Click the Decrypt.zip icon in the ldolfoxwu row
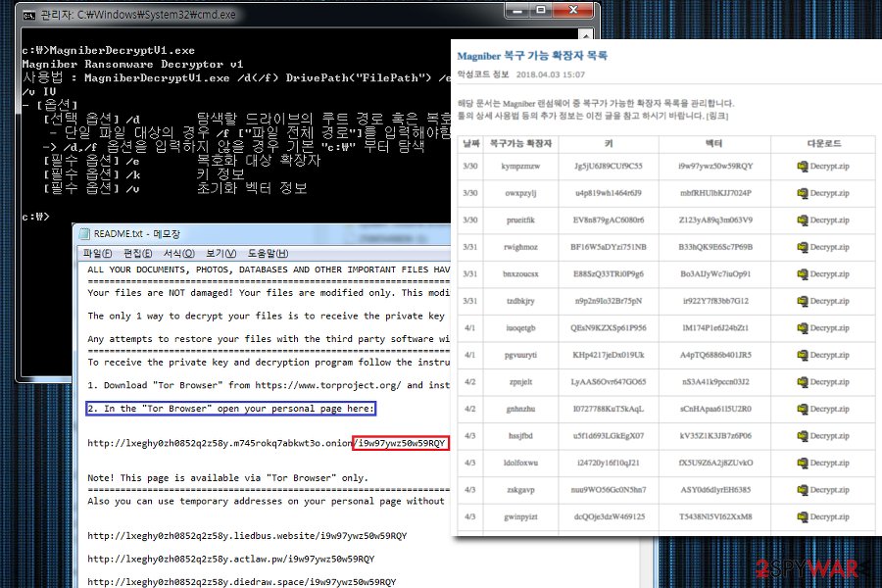 tap(803, 464)
